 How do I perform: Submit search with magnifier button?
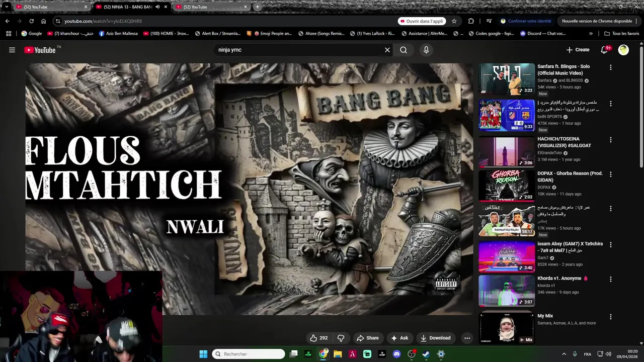coord(404,50)
